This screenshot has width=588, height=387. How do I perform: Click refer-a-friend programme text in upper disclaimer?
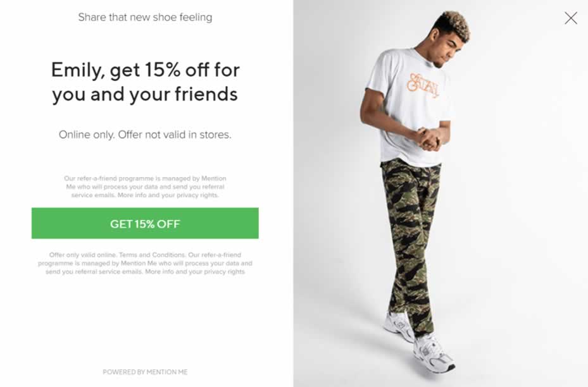[x=115, y=178]
